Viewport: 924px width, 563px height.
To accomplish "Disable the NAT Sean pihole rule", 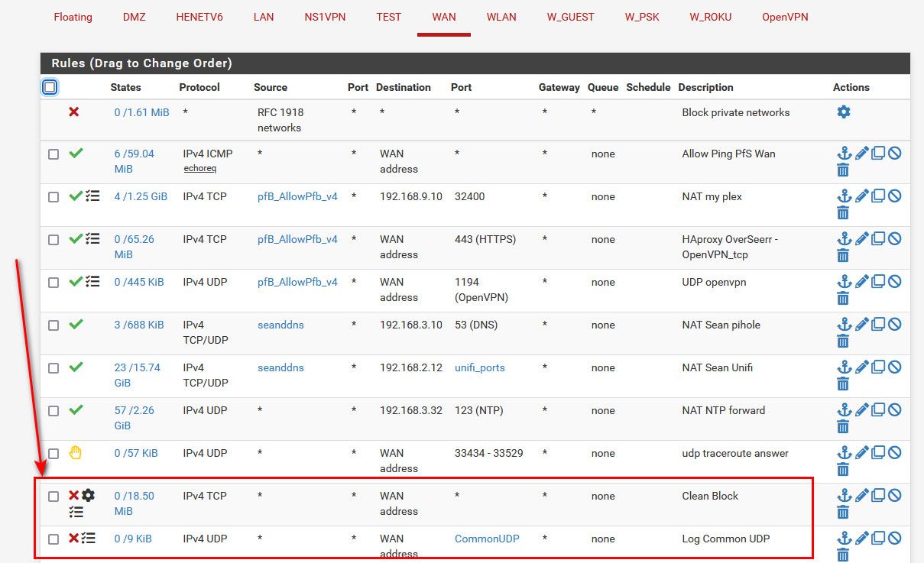I will tap(894, 324).
